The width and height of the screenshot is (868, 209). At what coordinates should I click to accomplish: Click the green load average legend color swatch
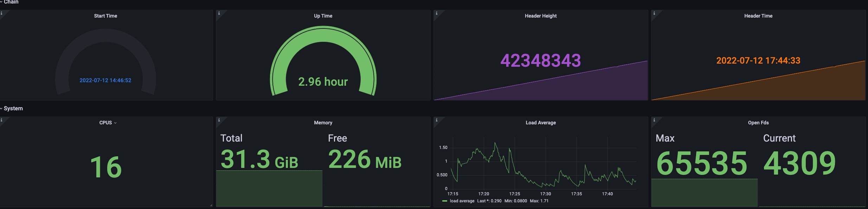pos(445,201)
